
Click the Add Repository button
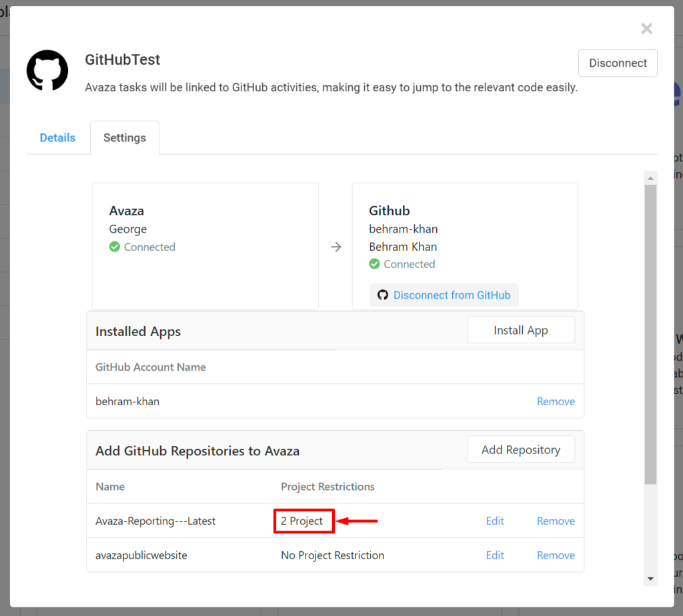click(x=520, y=449)
